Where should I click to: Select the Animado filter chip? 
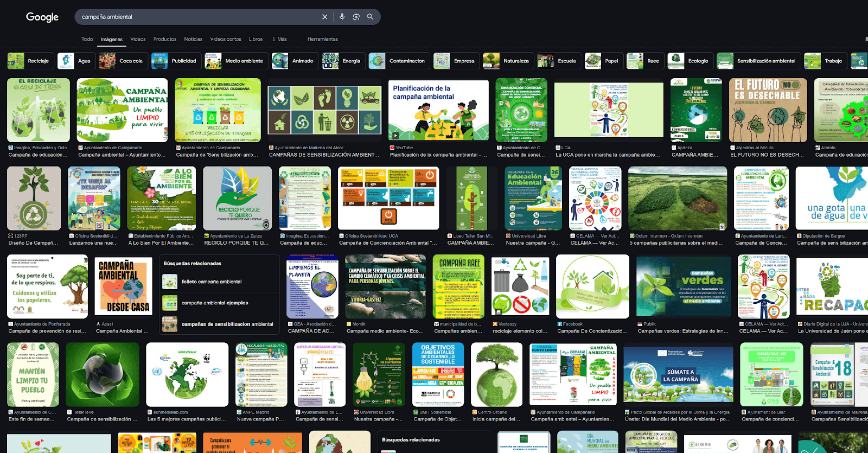(295, 61)
